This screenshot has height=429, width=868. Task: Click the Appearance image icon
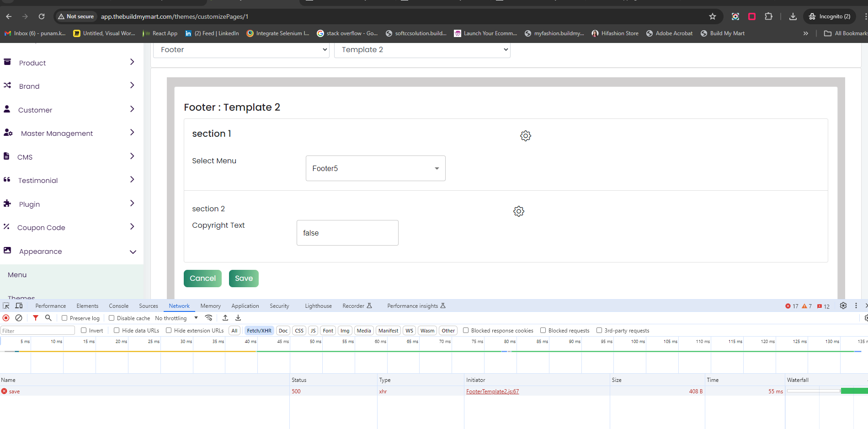7,251
